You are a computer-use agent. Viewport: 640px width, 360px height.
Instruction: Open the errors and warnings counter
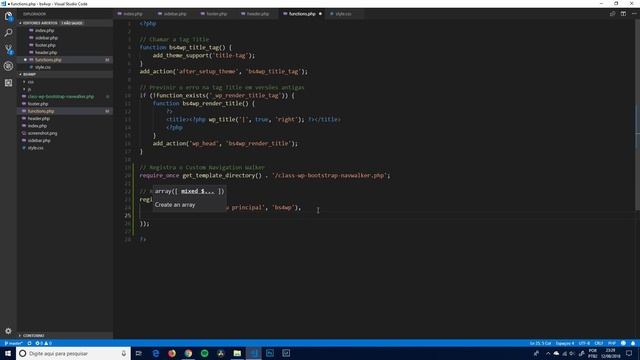[43, 343]
